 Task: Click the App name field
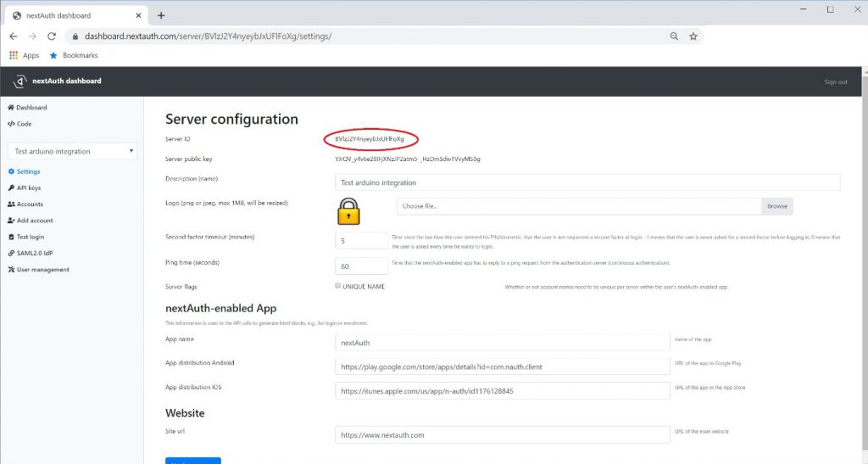coord(503,343)
